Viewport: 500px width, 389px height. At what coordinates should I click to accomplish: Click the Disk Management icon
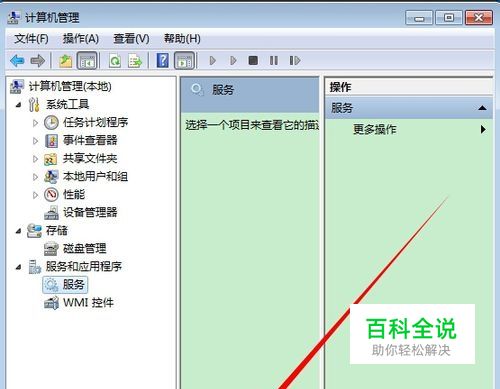click(51, 249)
